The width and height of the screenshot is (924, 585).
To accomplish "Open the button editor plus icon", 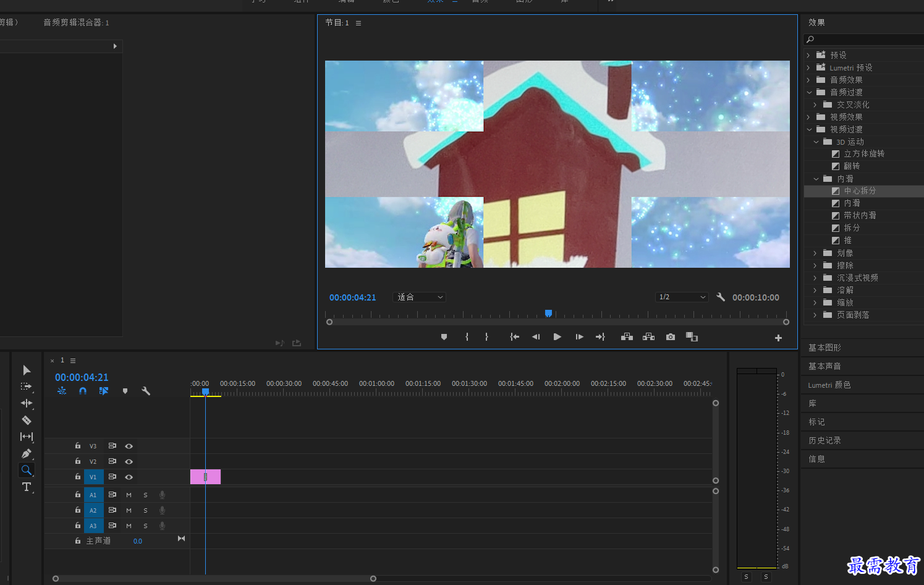I will [778, 338].
